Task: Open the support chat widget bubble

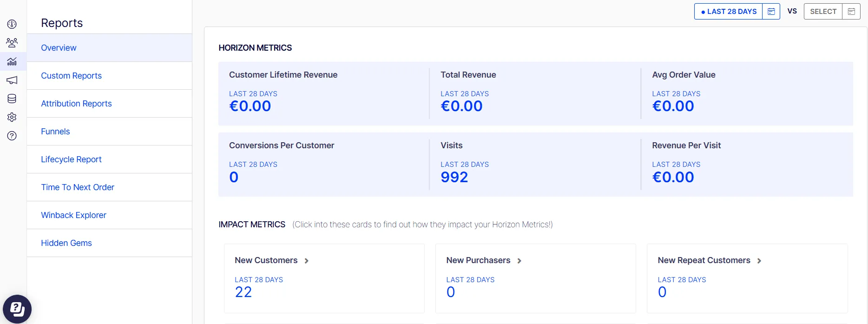Action: point(17,309)
